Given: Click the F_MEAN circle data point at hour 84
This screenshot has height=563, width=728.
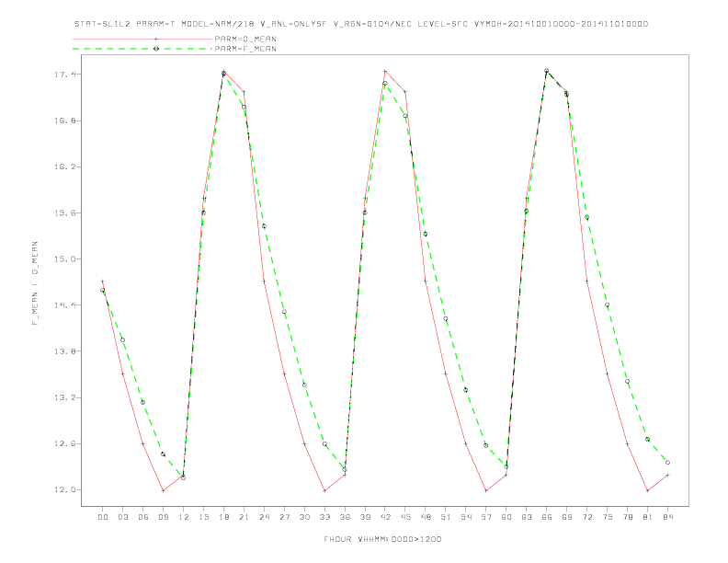Looking at the screenshot, I should (667, 463).
